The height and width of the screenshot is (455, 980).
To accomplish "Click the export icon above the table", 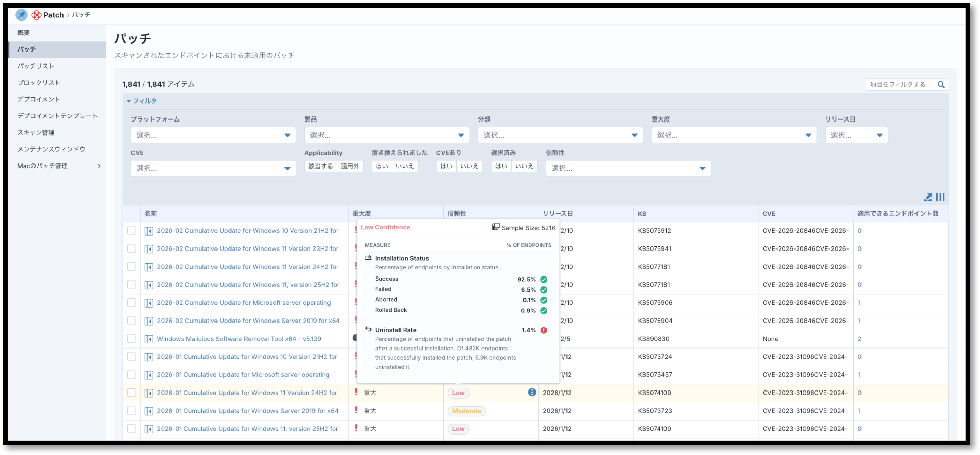I will [928, 197].
